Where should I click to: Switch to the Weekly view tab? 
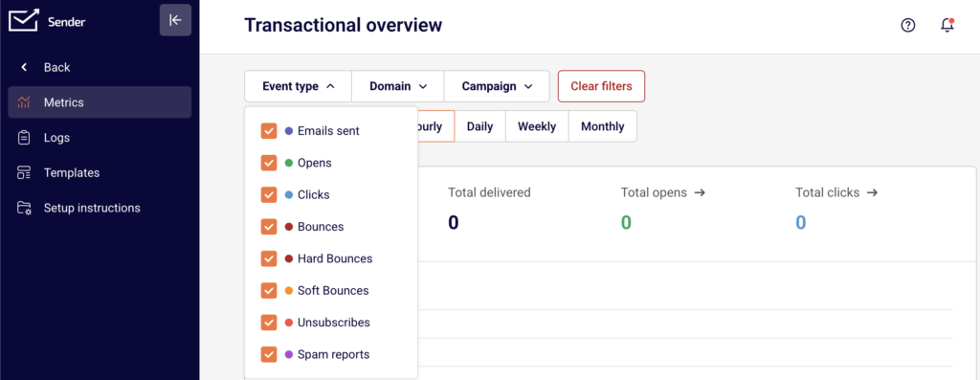point(537,127)
